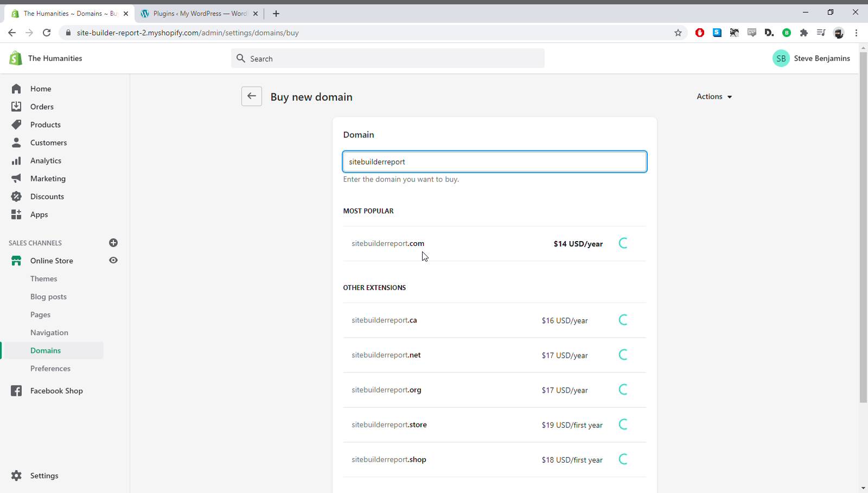
Task: Open Steve Benjamins account menu
Action: (811, 58)
